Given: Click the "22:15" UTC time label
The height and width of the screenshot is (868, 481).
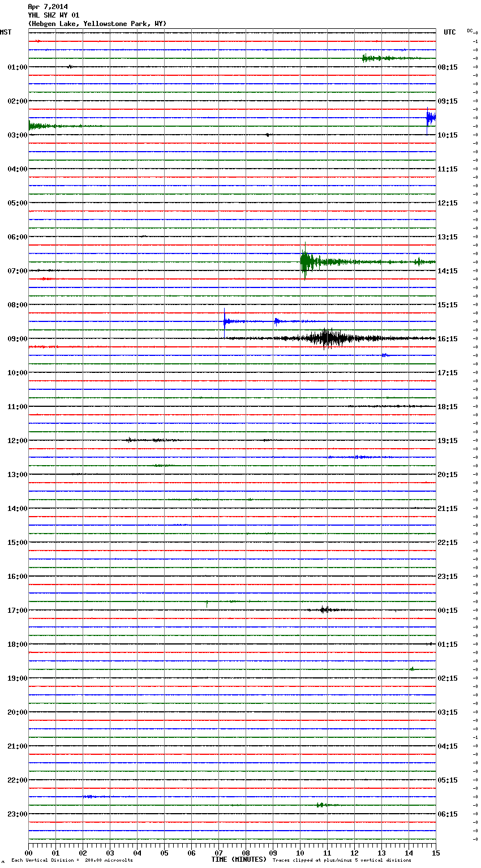Looking at the screenshot, I should [x=448, y=543].
